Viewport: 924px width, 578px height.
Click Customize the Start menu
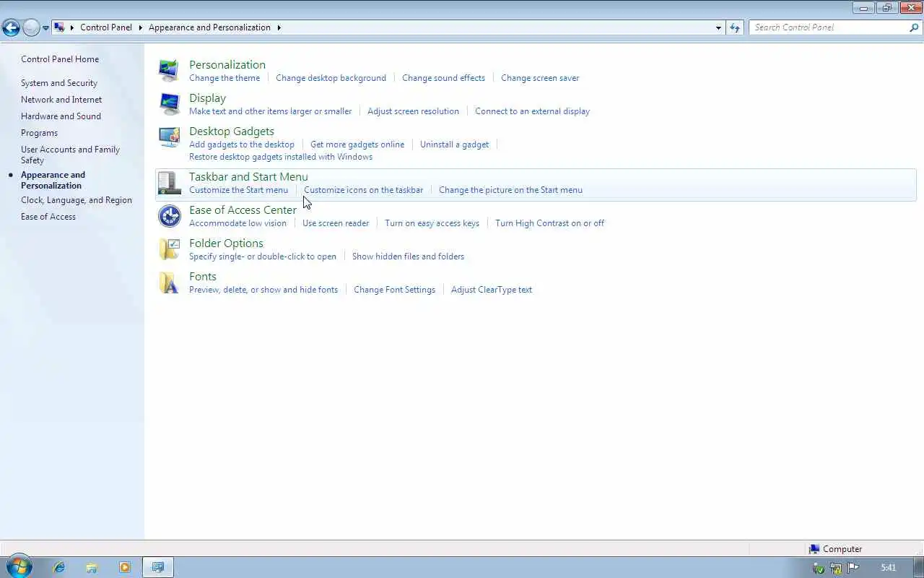pos(238,190)
